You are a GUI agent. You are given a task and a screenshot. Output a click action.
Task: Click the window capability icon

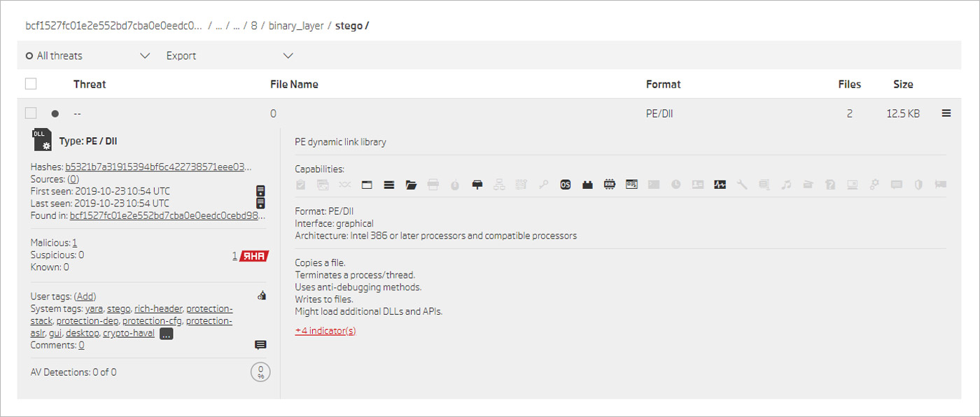click(x=367, y=185)
